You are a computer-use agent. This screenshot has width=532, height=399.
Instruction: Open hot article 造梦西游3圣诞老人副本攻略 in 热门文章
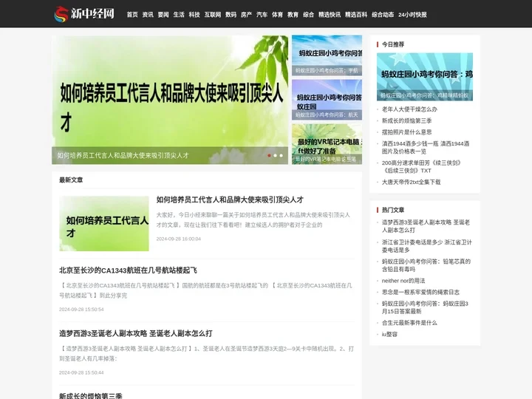coord(426,226)
